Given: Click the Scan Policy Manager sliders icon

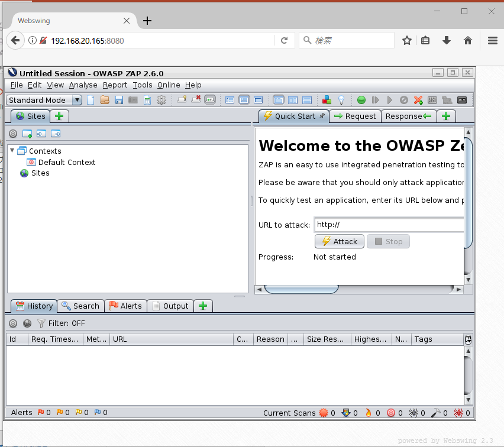Looking at the screenshot, I should point(432,101).
